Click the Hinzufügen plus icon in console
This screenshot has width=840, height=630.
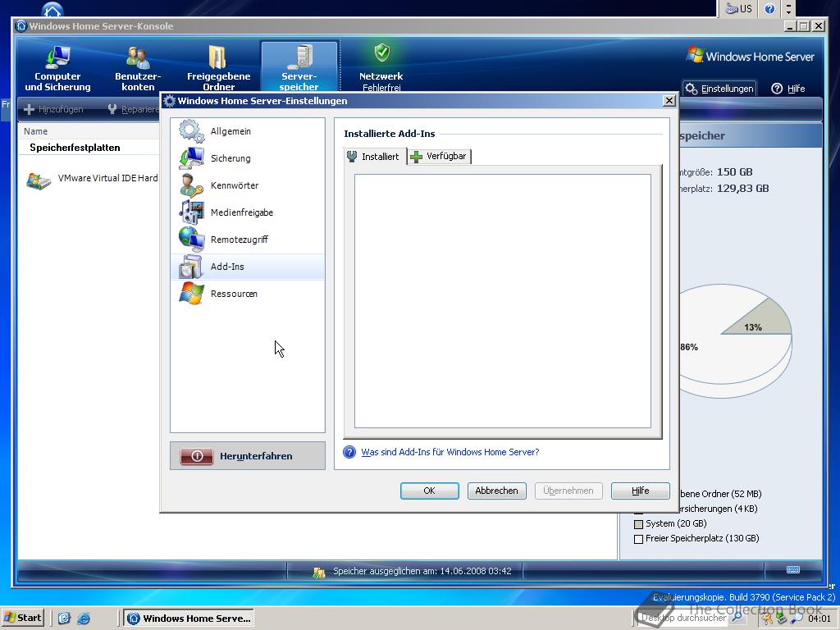pos(30,109)
